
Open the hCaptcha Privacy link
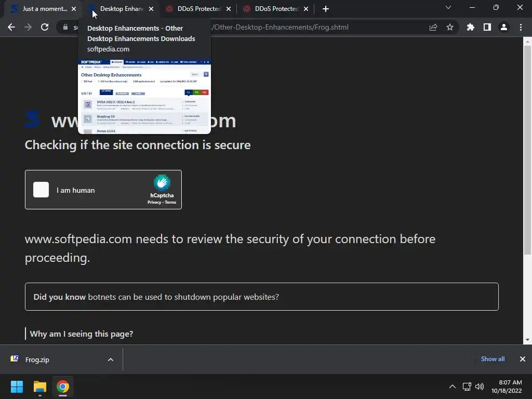[154, 202]
